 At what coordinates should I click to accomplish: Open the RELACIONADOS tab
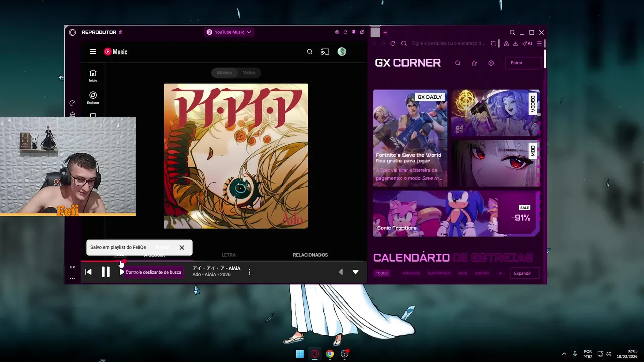(x=310, y=255)
